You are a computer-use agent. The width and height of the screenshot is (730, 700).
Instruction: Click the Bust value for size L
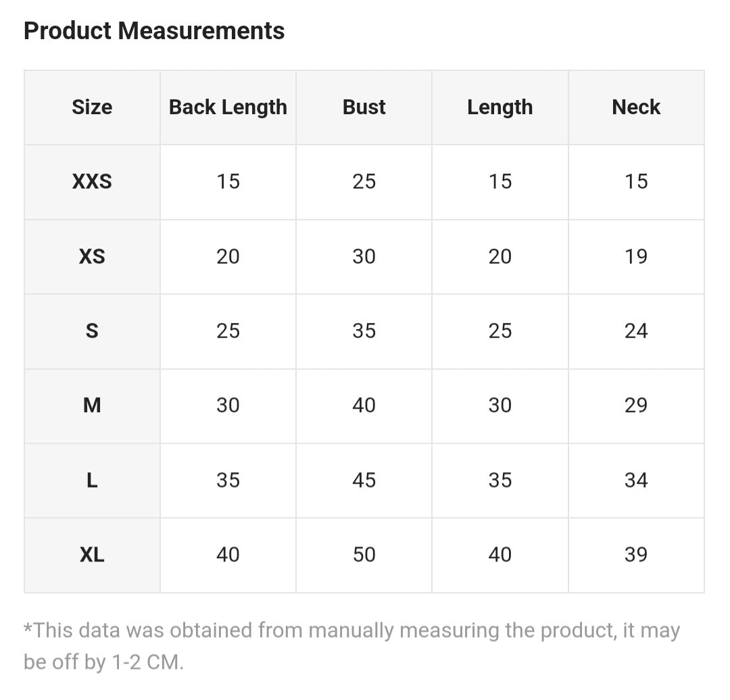click(x=364, y=480)
